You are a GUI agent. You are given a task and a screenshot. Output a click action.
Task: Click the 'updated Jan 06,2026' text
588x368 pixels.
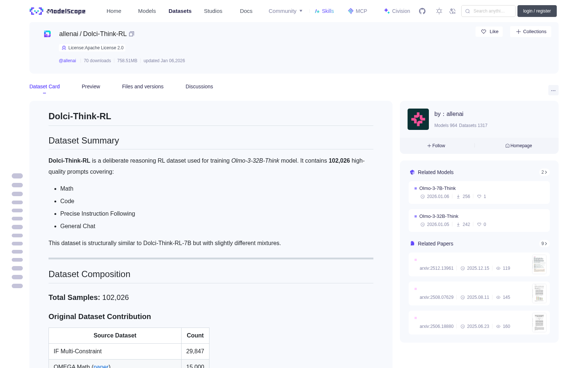(x=164, y=61)
